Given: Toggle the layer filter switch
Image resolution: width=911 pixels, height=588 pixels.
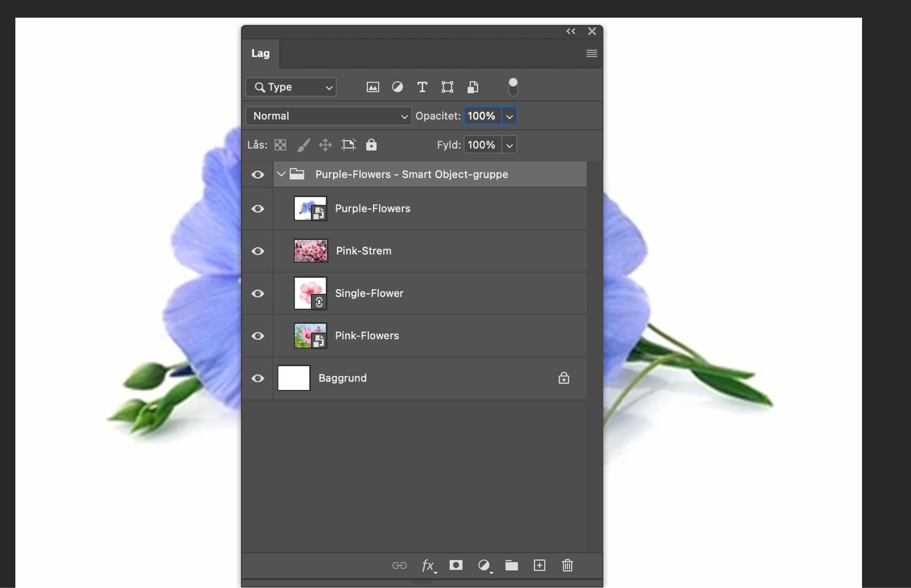Looking at the screenshot, I should click(513, 87).
